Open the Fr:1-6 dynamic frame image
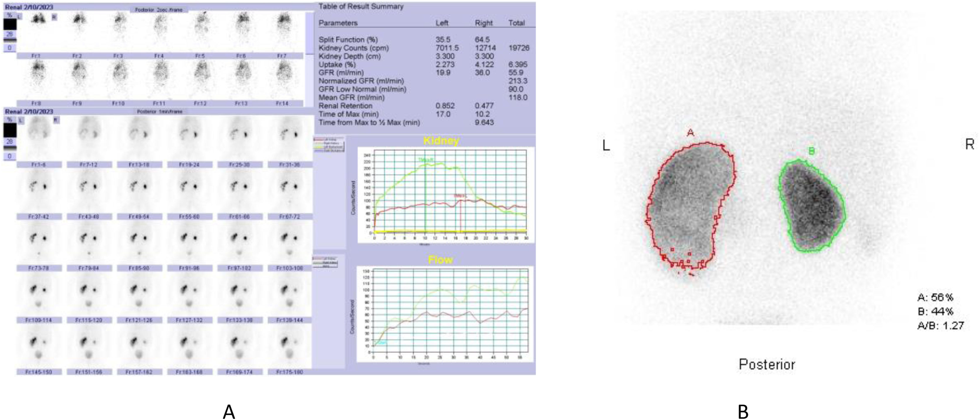 39,137
